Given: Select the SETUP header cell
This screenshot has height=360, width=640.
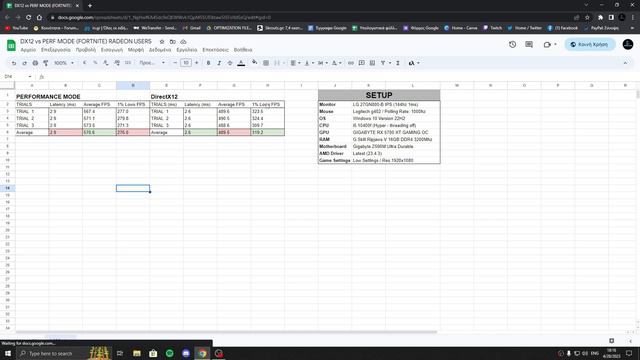Looking at the screenshot, I should [x=379, y=95].
